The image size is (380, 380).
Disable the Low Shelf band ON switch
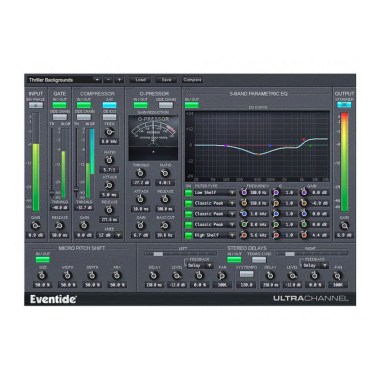[189, 192]
